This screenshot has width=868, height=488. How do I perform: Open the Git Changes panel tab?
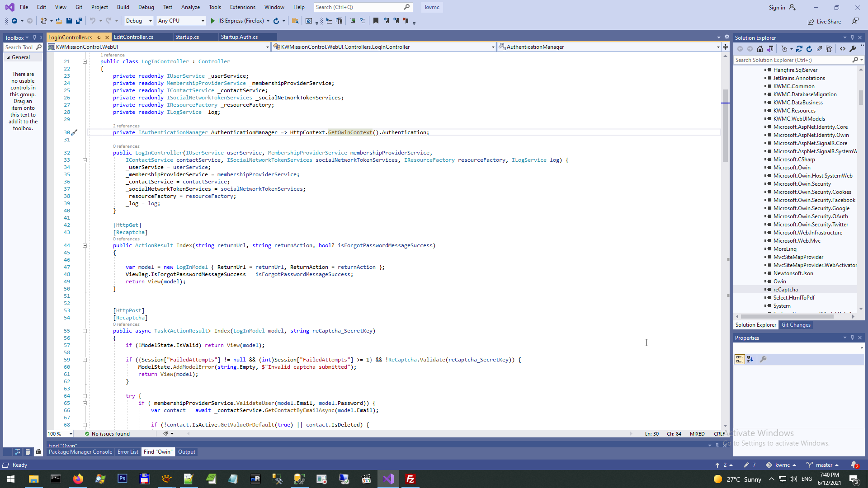796,325
